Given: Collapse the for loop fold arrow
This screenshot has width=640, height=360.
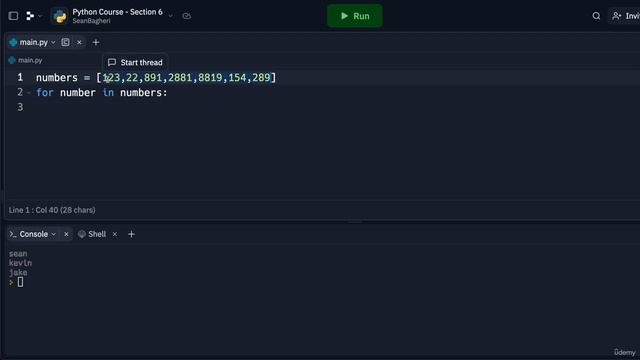Looking at the screenshot, I should pyautogui.click(x=29, y=93).
